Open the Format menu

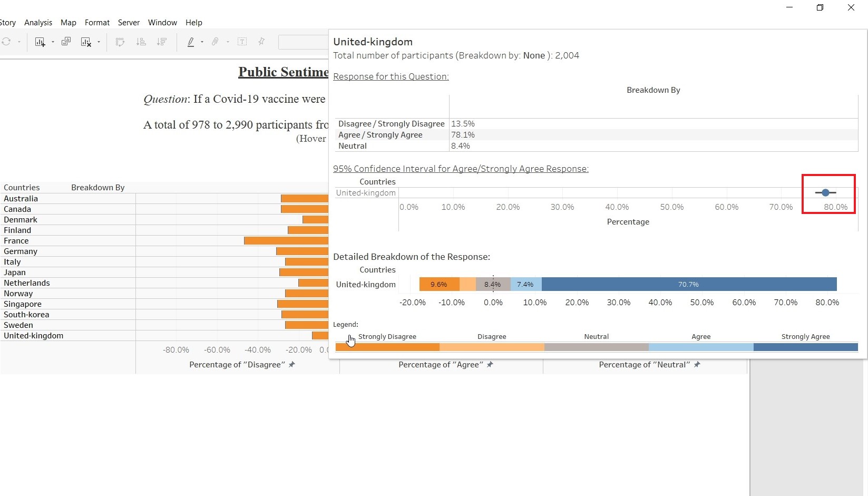click(x=97, y=23)
